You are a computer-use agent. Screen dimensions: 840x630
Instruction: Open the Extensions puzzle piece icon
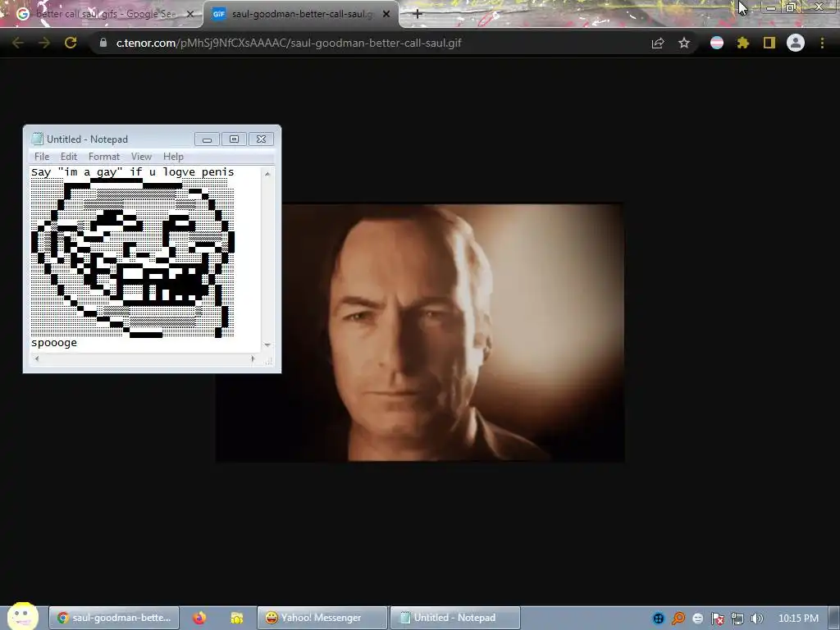point(743,43)
